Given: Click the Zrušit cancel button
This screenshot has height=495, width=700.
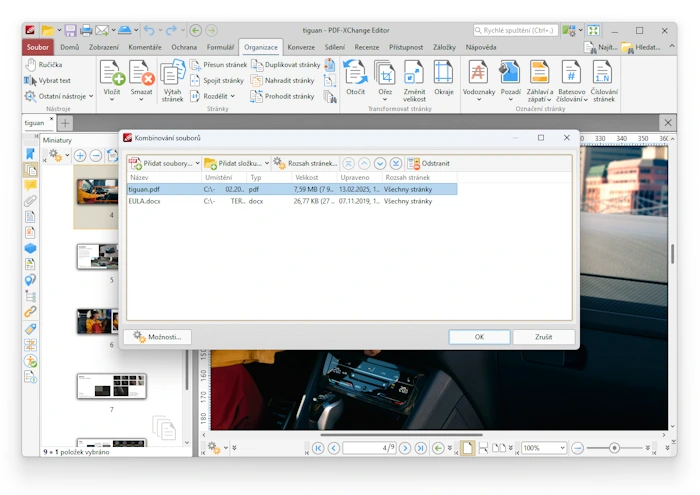Looking at the screenshot, I should pyautogui.click(x=543, y=337).
